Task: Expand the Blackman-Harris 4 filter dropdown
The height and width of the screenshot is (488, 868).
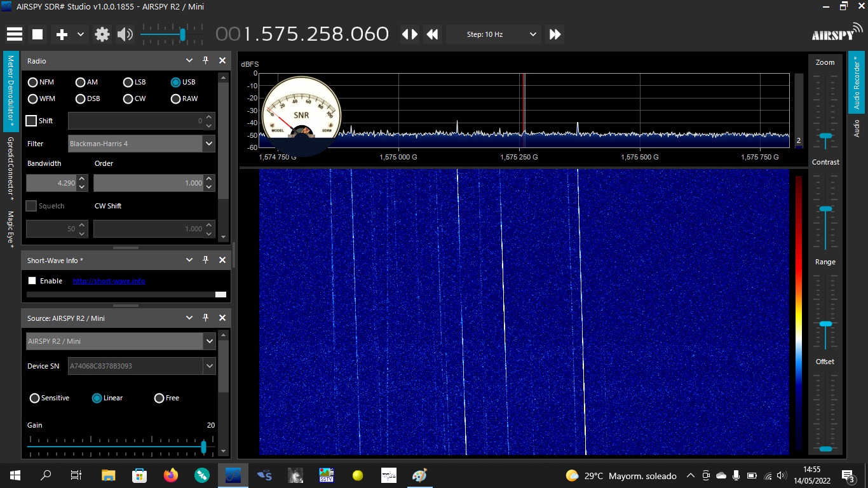Action: pyautogui.click(x=208, y=144)
